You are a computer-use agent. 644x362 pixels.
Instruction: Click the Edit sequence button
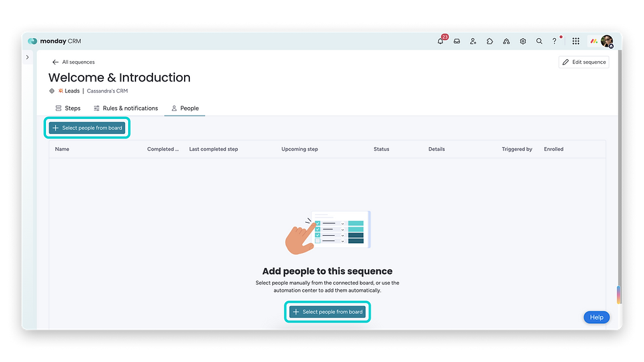pyautogui.click(x=584, y=62)
